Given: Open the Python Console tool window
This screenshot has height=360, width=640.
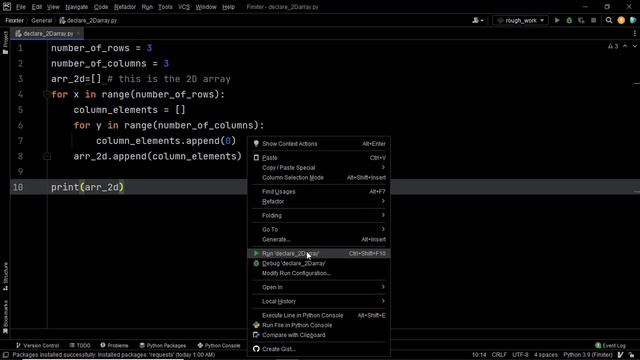Looking at the screenshot, I should pos(219,345).
